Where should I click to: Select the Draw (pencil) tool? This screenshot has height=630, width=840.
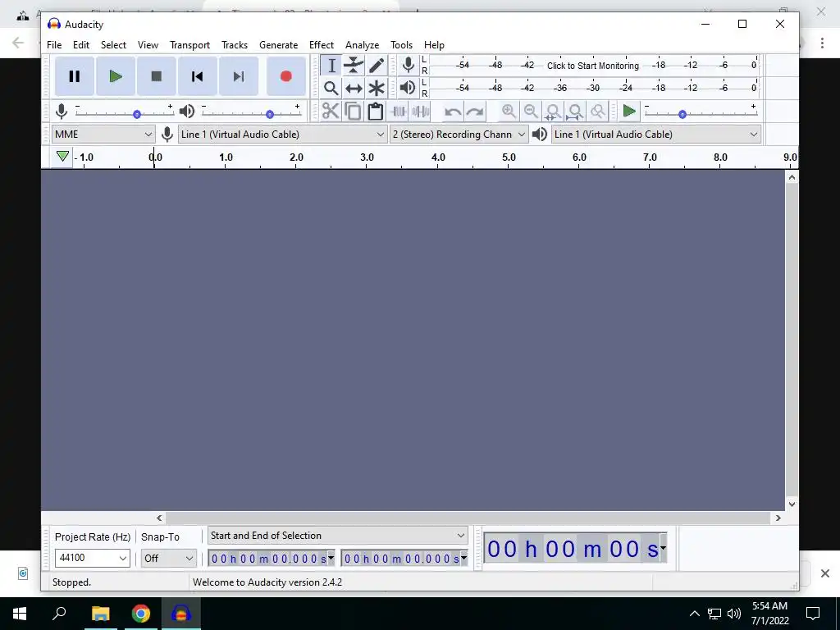coord(376,66)
